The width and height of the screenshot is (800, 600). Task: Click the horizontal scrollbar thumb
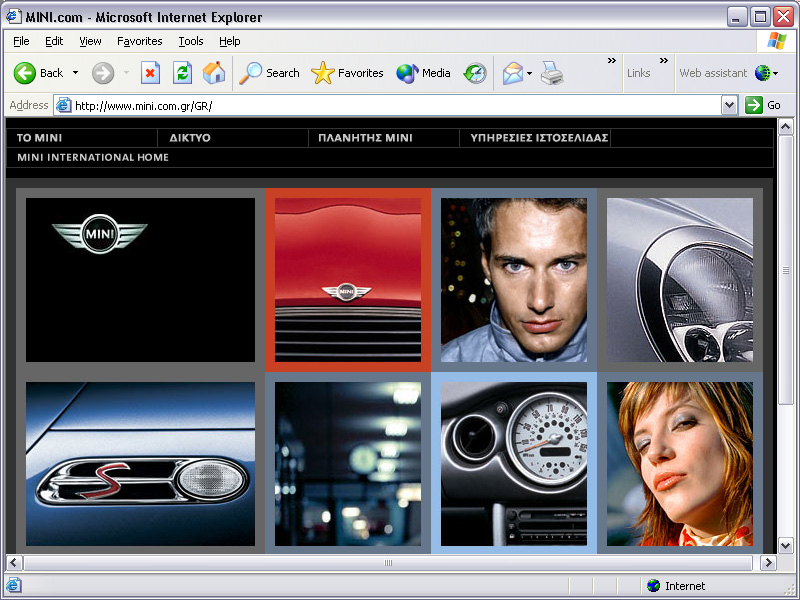click(388, 563)
